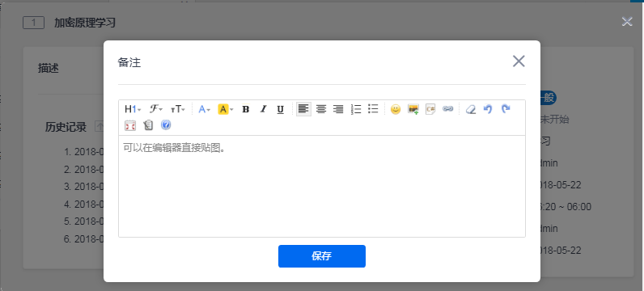
Task: Click the 未开始 status text in background
Action: (x=556, y=120)
